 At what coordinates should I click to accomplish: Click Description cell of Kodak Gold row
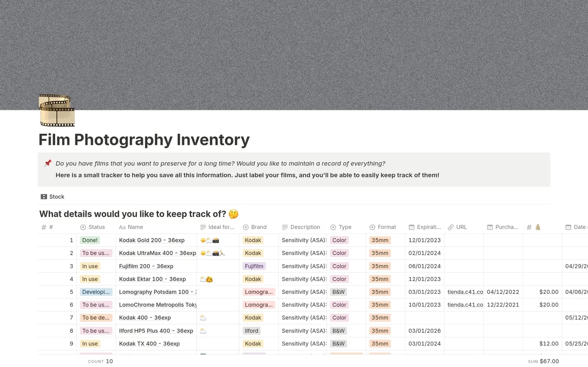pos(303,240)
